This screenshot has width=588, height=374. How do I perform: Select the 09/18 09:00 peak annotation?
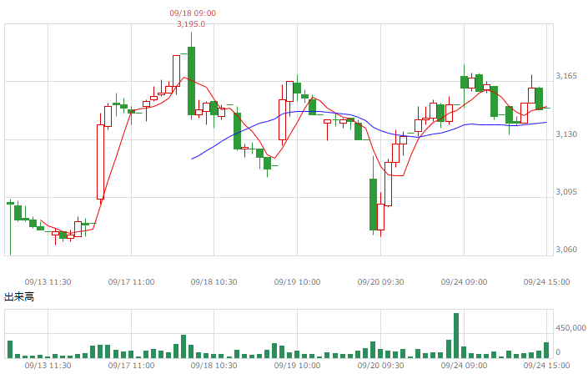click(193, 13)
